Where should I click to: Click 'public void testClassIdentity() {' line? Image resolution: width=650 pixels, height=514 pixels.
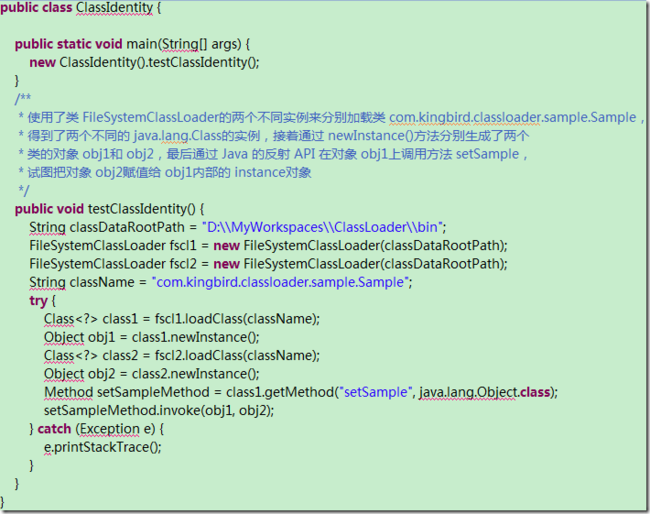click(x=109, y=209)
